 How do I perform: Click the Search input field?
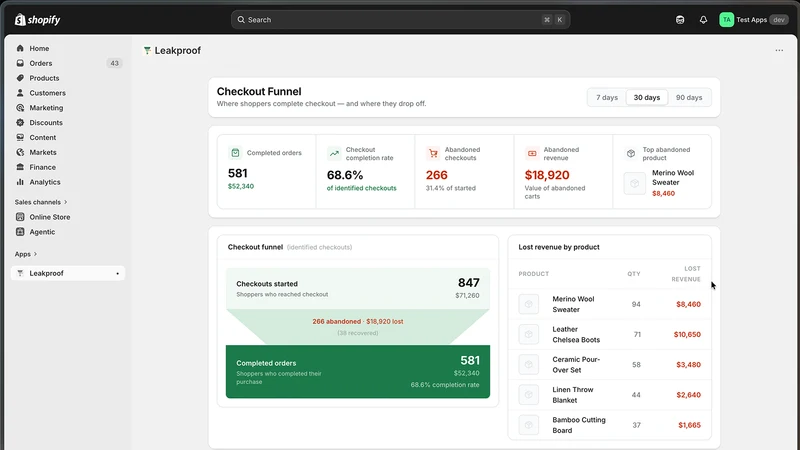tap(400, 20)
